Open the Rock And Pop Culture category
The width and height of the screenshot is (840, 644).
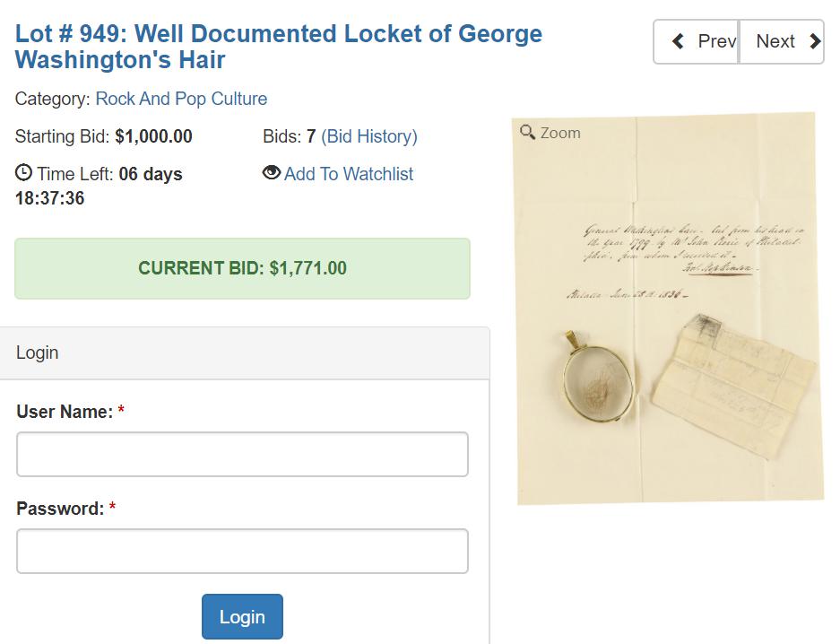tap(181, 99)
